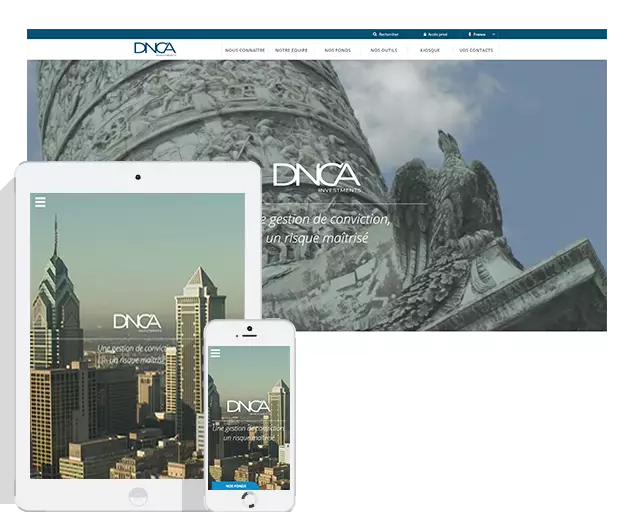
Task: Tap the tablet's home button
Action: 138,496
